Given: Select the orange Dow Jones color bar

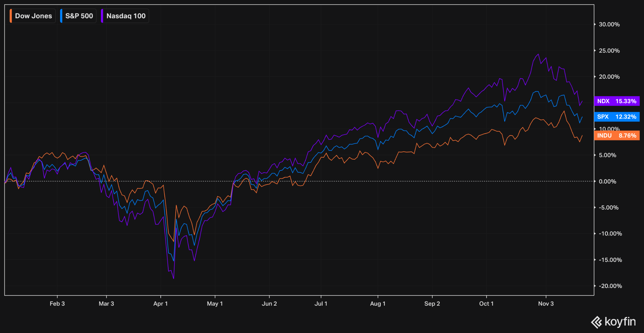Looking at the screenshot, I should [x=11, y=16].
